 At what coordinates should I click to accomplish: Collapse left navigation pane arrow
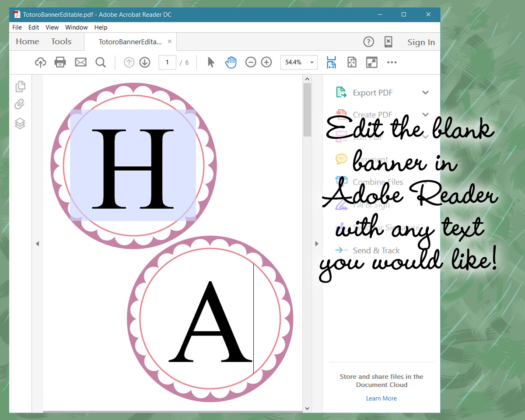tap(37, 244)
